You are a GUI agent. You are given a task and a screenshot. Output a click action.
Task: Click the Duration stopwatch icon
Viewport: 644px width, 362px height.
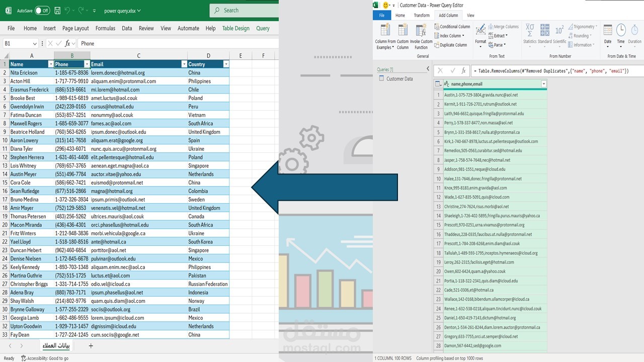coord(634,30)
